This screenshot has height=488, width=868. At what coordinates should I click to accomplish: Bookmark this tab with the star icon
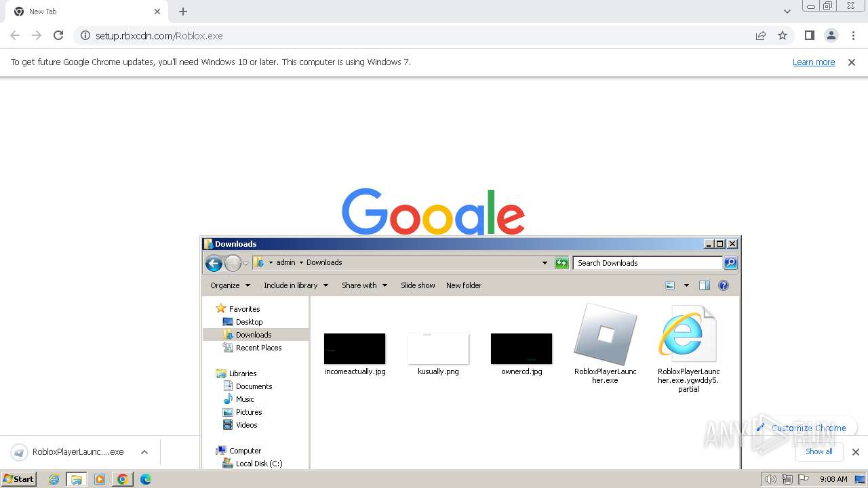(x=783, y=35)
